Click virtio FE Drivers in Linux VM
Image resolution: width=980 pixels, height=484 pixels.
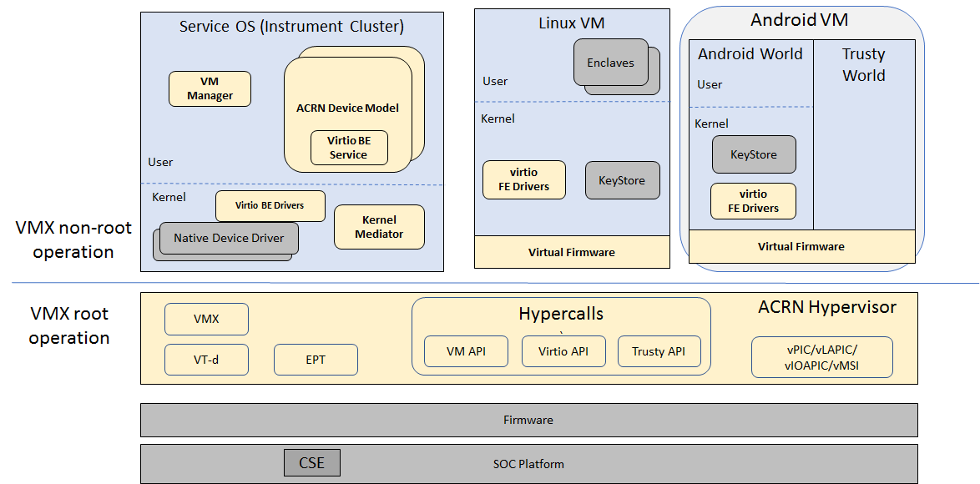(524, 179)
